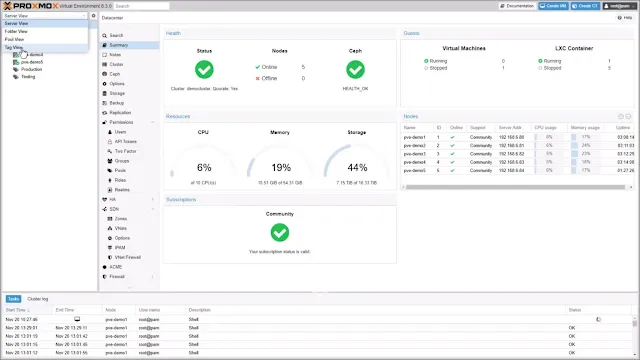
Task: Open Replication section
Action: click(129, 113)
